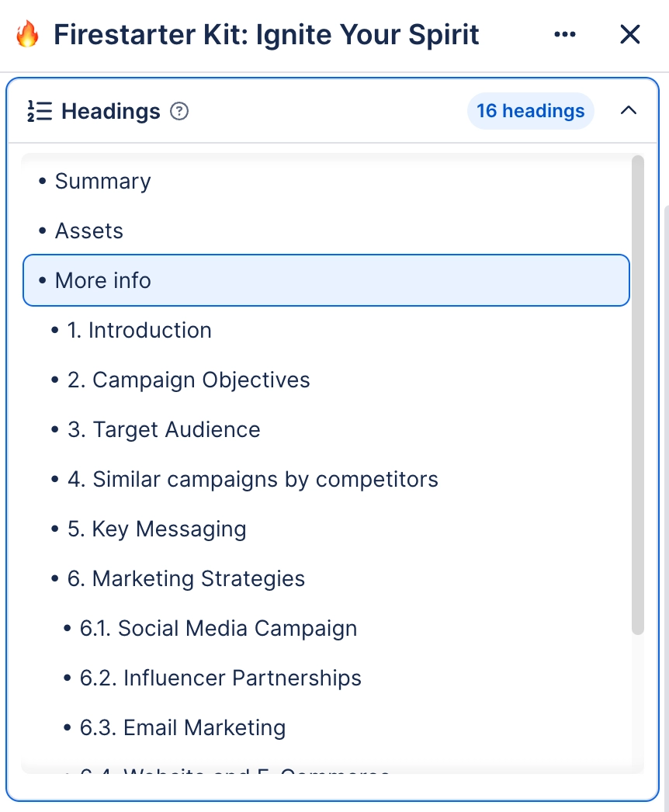
Task: Close the Firestarter Kit dialog
Action: [x=629, y=34]
